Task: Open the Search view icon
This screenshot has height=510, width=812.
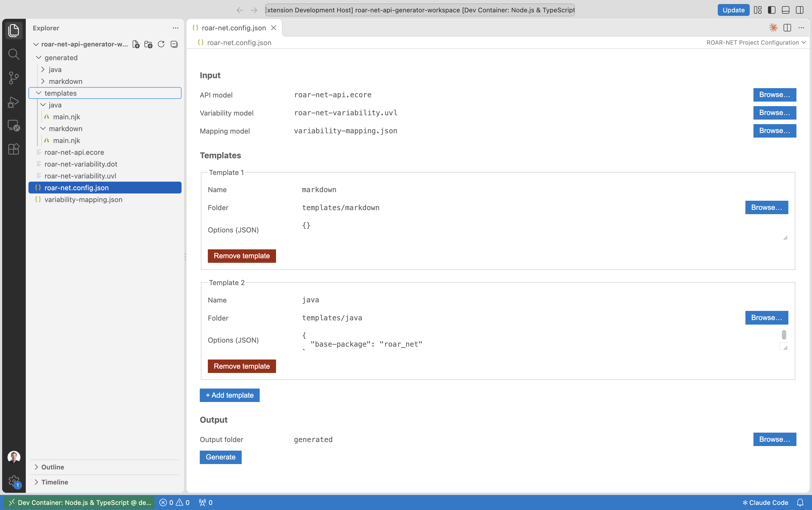Action: point(13,54)
